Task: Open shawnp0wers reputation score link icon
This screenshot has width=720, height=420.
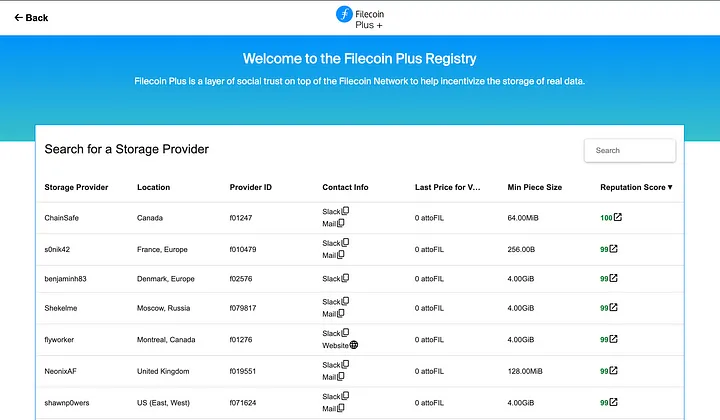Action: (613, 402)
